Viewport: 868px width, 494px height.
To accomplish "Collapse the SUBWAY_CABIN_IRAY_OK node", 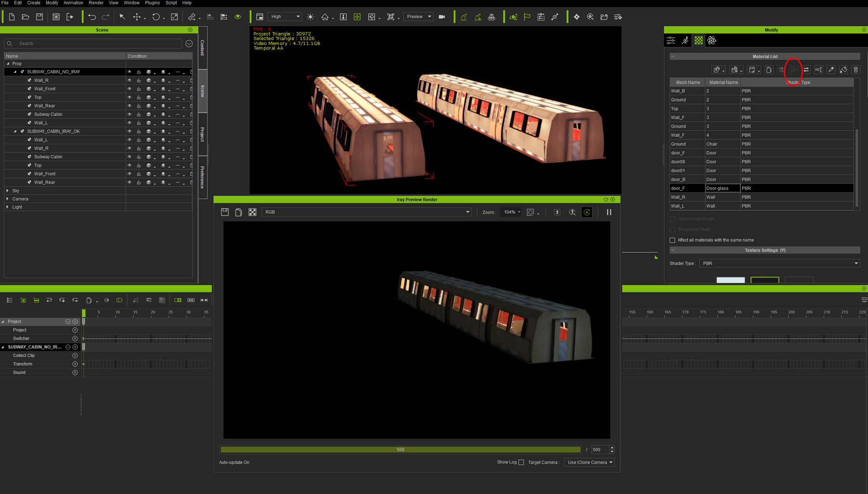I will click(15, 131).
